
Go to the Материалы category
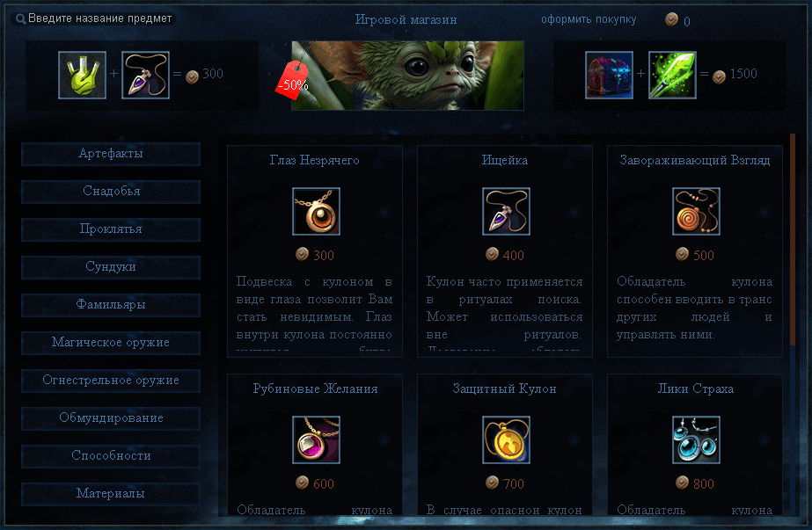coord(111,494)
